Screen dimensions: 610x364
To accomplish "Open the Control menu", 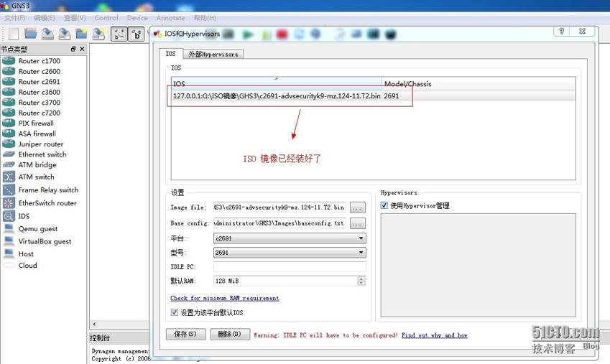I will click(x=106, y=18).
